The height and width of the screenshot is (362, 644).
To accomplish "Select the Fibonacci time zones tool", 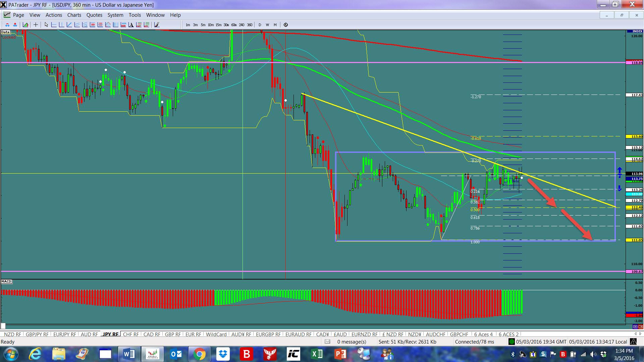I will click(x=115, y=25).
